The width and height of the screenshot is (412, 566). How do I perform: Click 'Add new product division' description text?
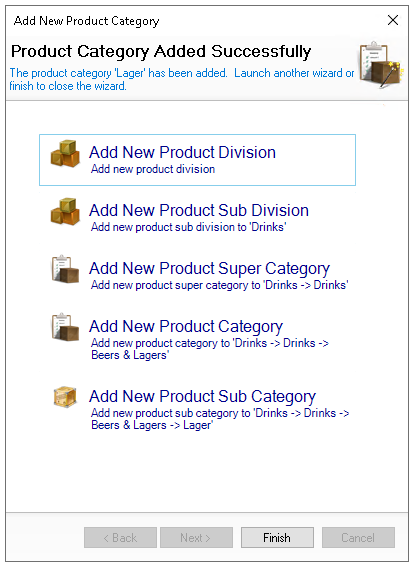point(153,169)
